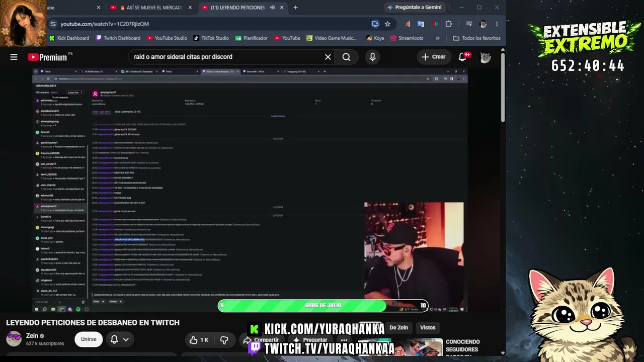644x362 pixels.
Task: Like the video with 1 K likes
Action: (x=199, y=340)
